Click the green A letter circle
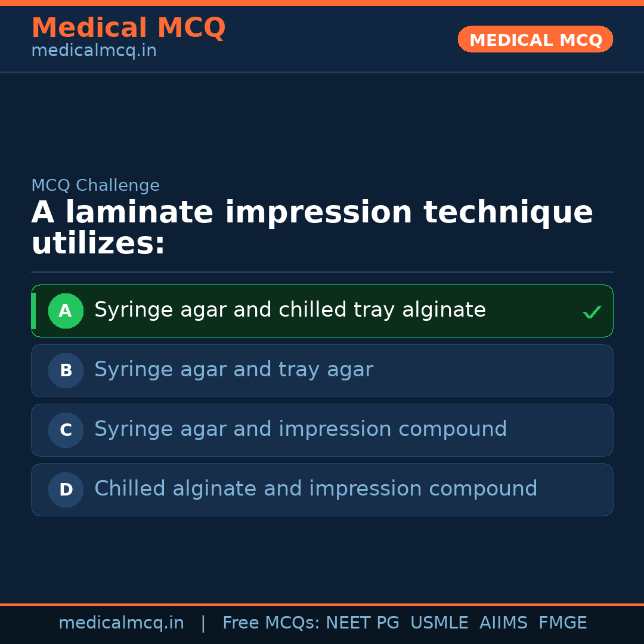 tap(66, 311)
